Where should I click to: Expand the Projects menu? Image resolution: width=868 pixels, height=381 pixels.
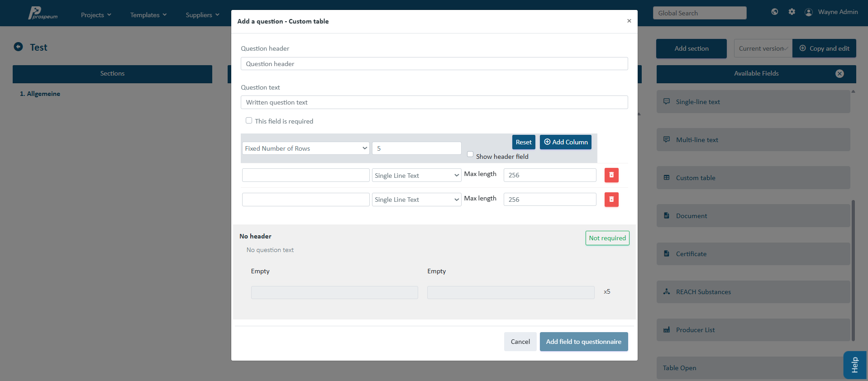pos(96,15)
